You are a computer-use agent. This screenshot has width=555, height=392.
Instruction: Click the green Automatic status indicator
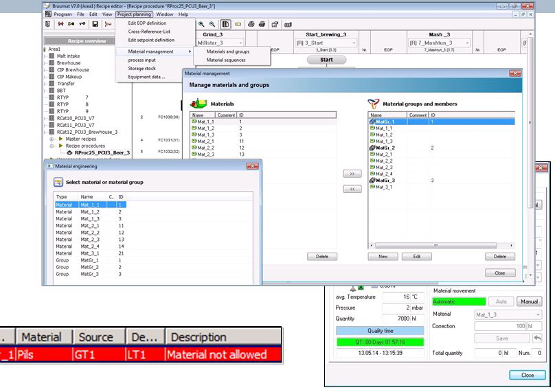[459, 301]
